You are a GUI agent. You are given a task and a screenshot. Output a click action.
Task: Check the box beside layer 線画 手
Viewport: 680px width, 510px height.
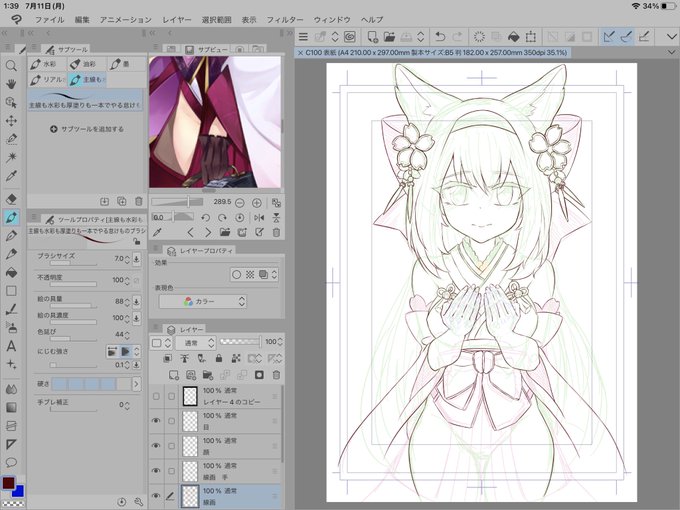pos(171,471)
